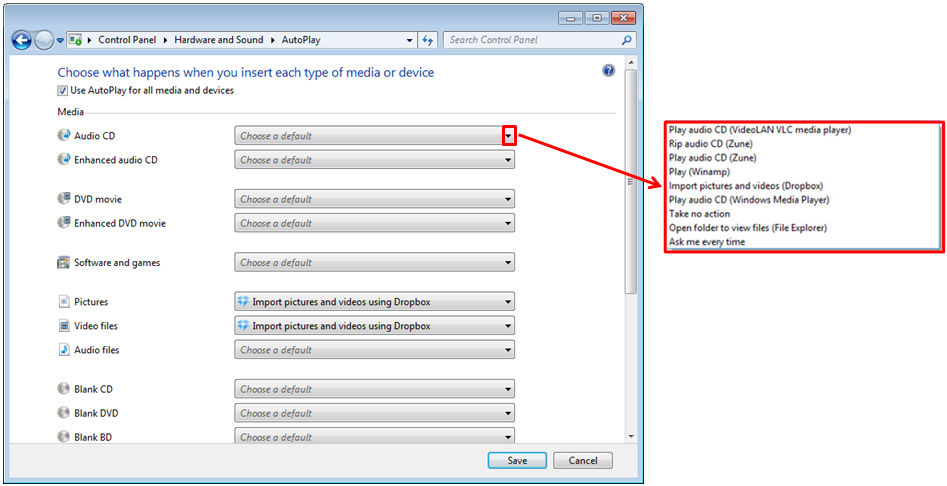The height and width of the screenshot is (486, 947).
Task: Click the scrollbar down arrow
Action: click(x=631, y=436)
